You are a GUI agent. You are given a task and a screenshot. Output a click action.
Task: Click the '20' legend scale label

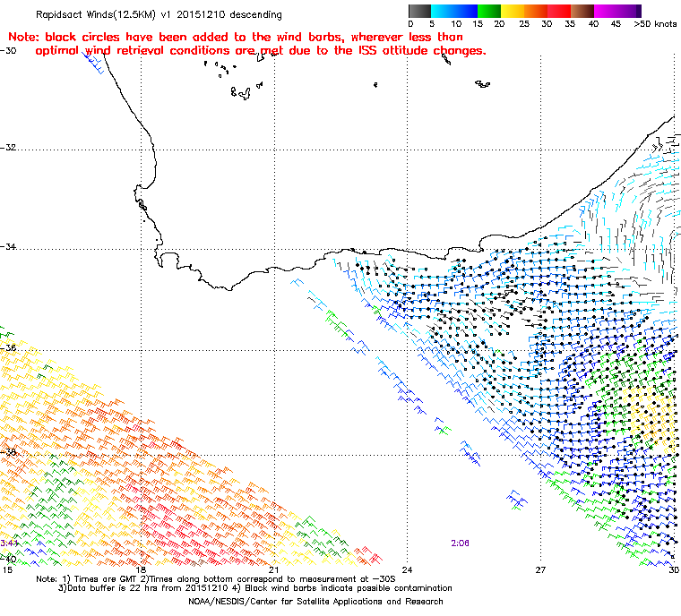click(x=499, y=24)
